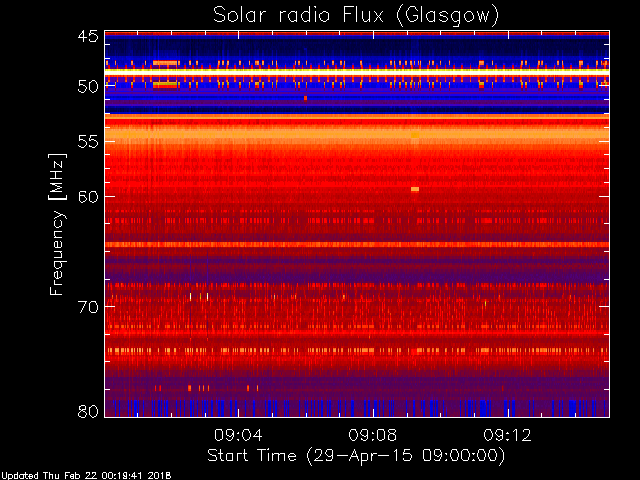Click the '70' frequency tick label
The image size is (640, 480).
tap(88, 307)
